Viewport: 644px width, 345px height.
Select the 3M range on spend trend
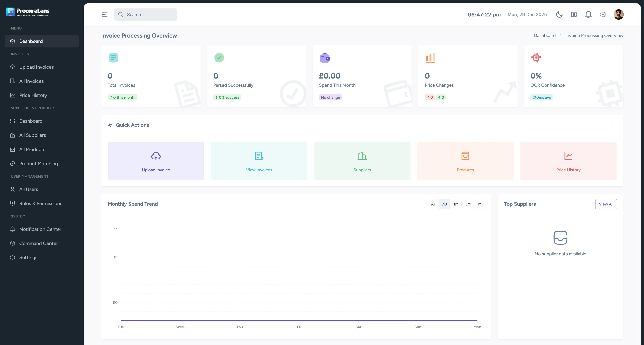(x=468, y=204)
